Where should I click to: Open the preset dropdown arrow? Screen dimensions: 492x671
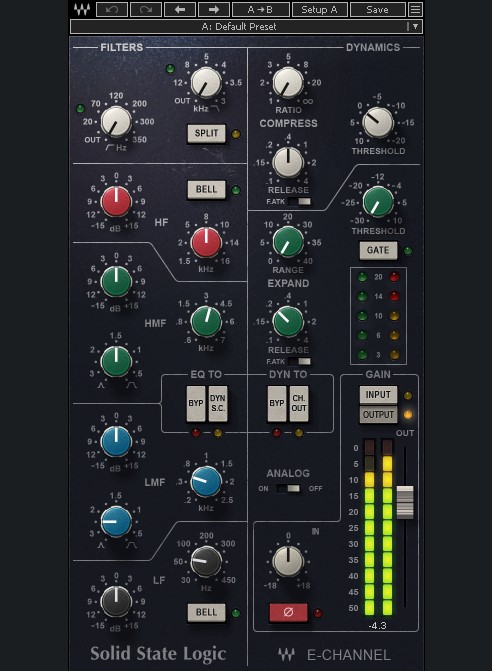[415, 27]
